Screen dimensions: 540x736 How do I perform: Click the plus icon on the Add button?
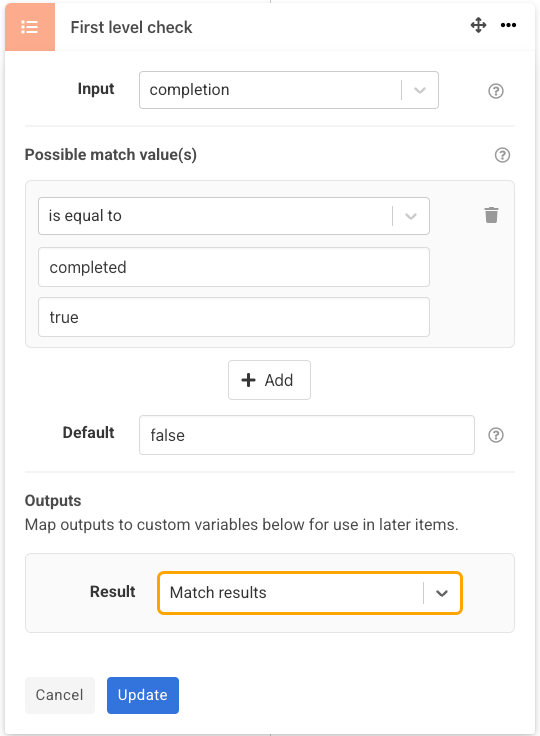point(248,380)
